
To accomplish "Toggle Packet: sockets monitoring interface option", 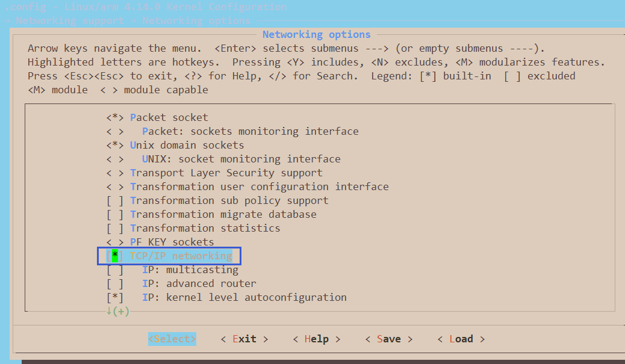I will tap(115, 131).
